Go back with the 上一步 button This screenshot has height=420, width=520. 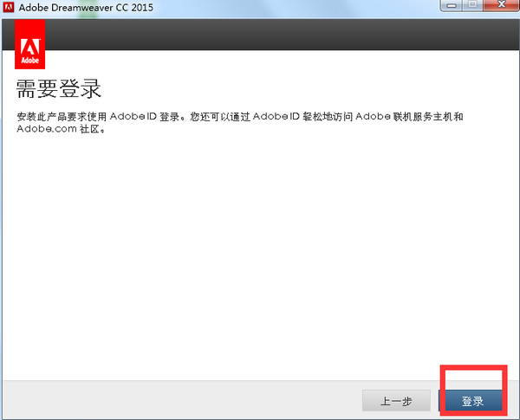click(x=396, y=400)
